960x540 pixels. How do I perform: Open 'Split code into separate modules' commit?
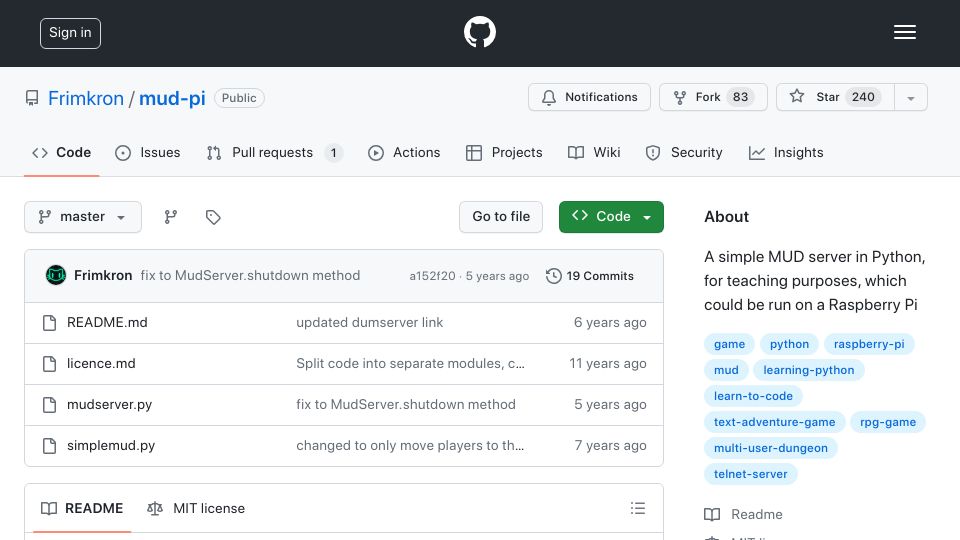[x=410, y=364]
